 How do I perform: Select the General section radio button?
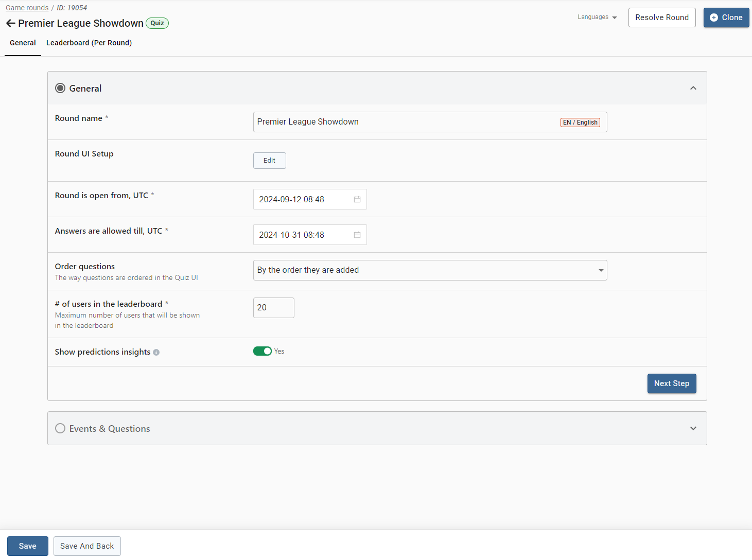[x=60, y=88]
